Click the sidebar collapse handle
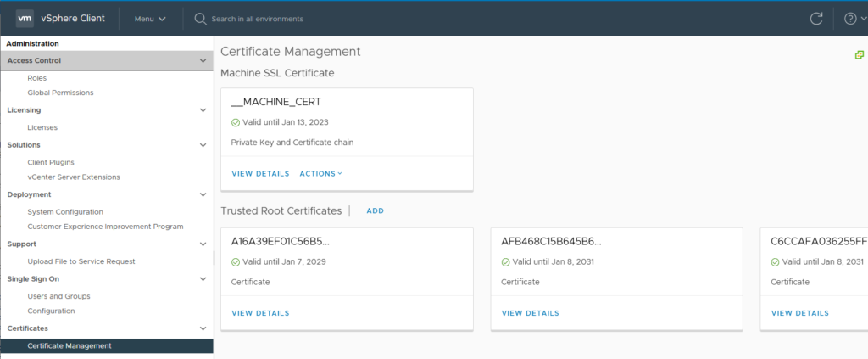Viewport: 868px width, 359px height. click(214, 258)
